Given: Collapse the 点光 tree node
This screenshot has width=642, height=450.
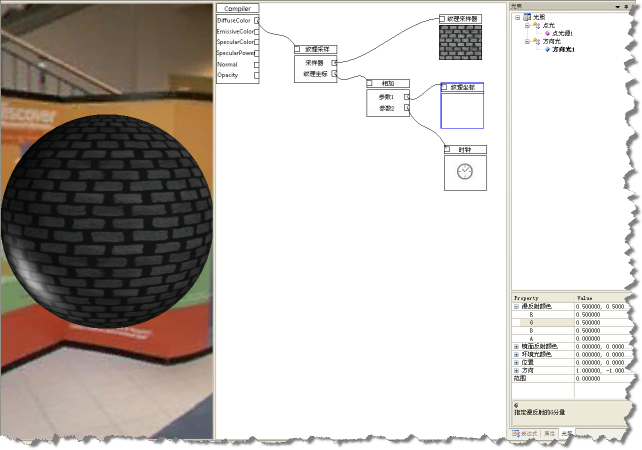Looking at the screenshot, I should point(527,25).
